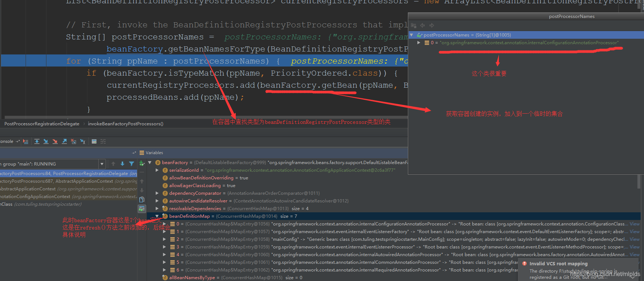Click the underlined beanFactory reference in the getBeanNamesForType line

pos(135,49)
